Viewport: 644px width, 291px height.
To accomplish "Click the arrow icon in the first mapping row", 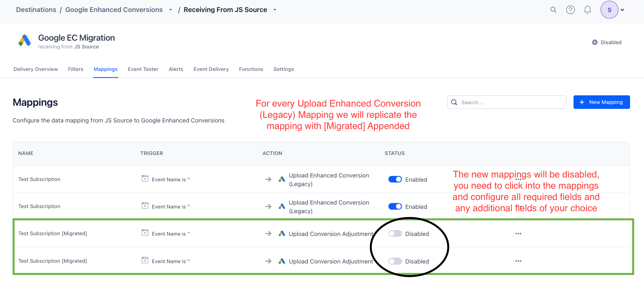I will tap(268, 179).
